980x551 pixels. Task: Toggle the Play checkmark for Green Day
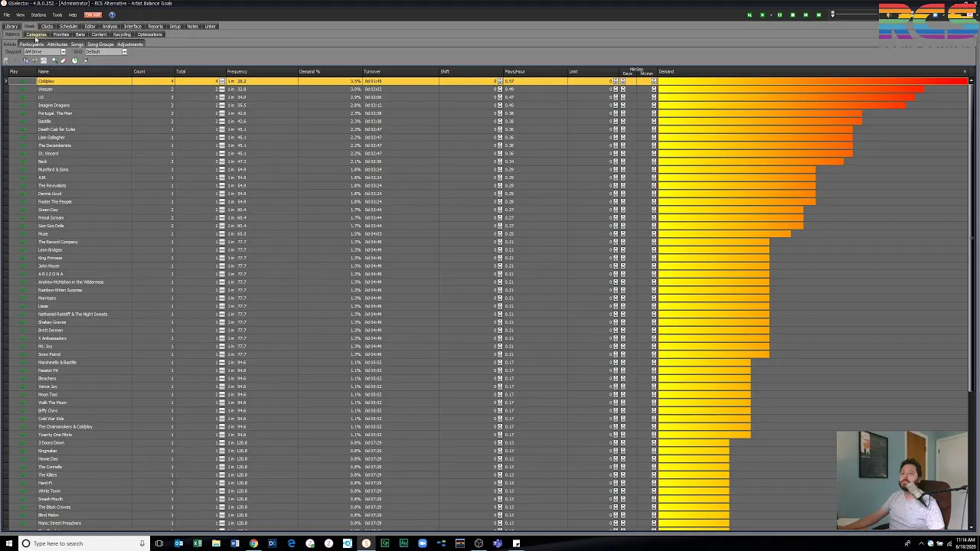[22, 210]
